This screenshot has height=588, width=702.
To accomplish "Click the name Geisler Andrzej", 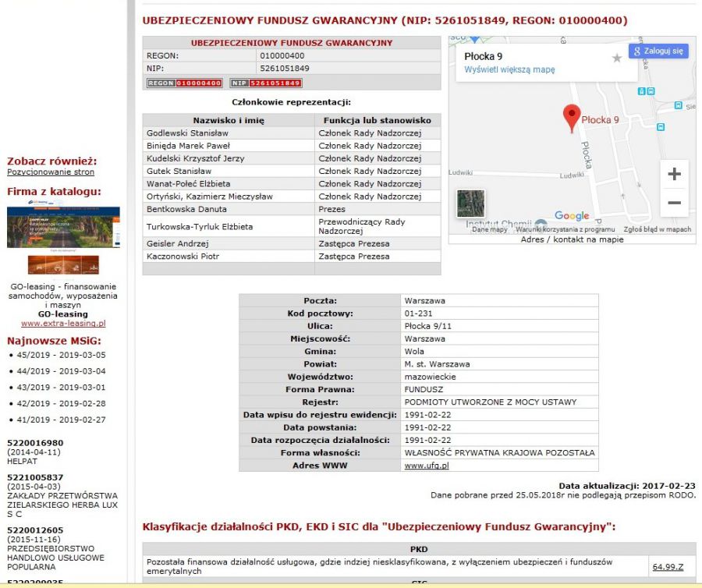I will (x=178, y=243).
